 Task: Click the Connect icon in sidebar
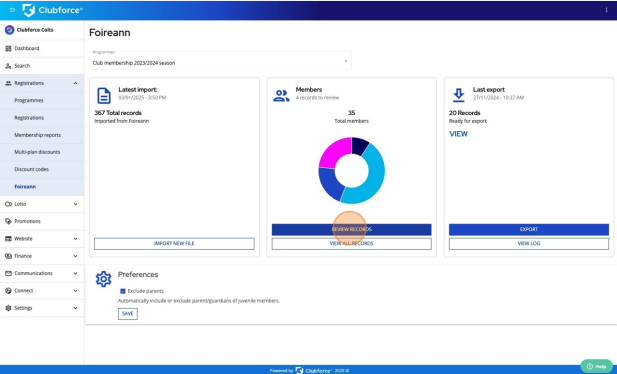(x=8, y=291)
